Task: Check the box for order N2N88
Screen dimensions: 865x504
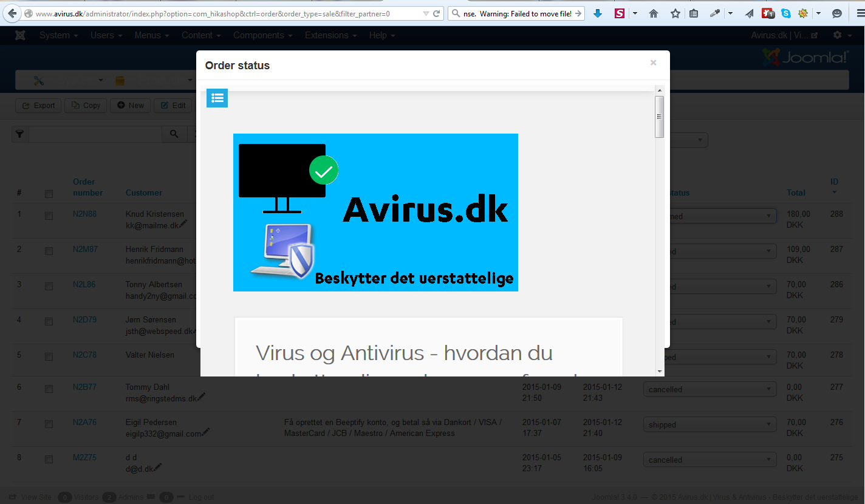Action: [49, 216]
